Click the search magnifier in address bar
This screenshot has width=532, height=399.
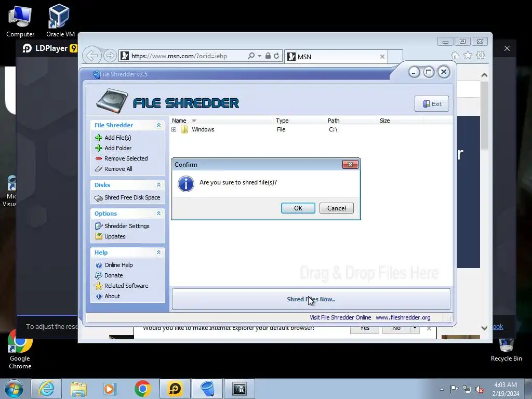tap(251, 56)
